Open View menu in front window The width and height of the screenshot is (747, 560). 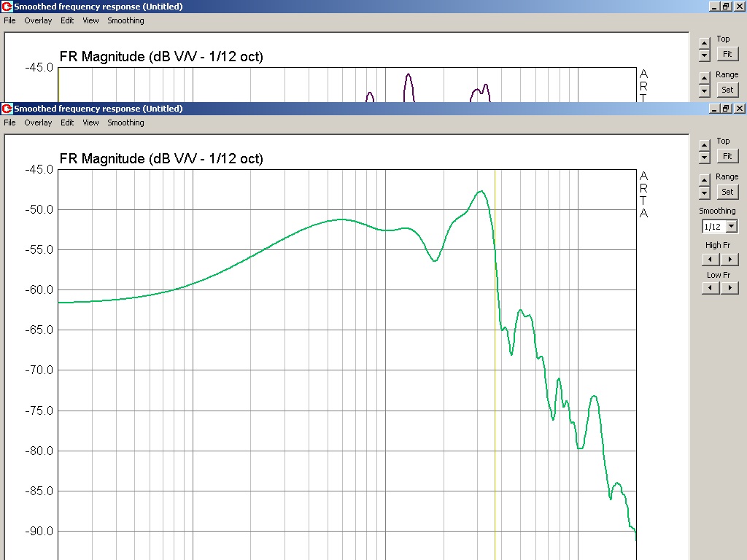click(90, 122)
